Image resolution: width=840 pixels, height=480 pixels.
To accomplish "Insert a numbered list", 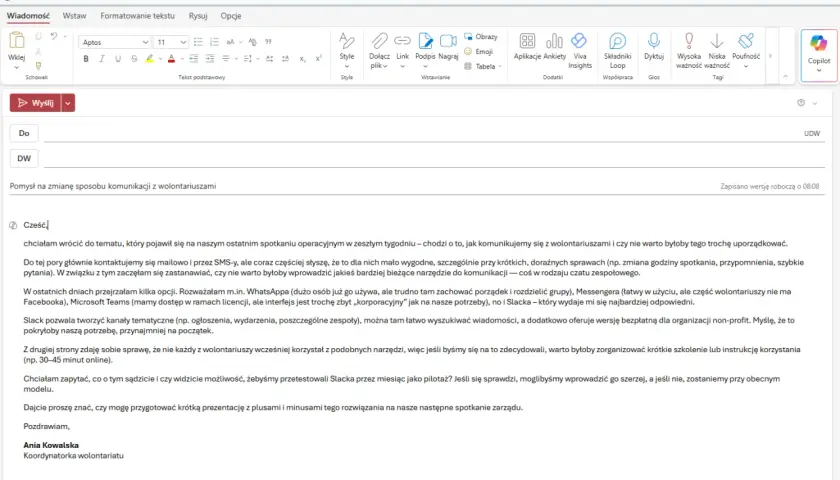I will point(214,42).
